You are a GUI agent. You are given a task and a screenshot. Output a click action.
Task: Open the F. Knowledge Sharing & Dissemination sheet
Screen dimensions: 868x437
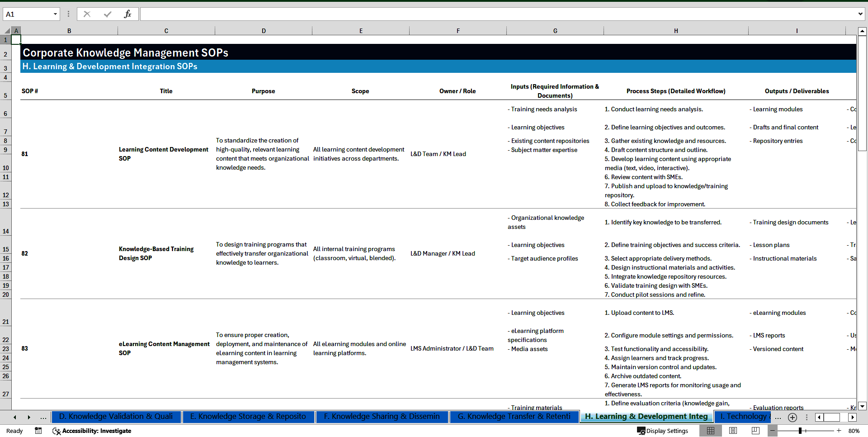tap(382, 416)
